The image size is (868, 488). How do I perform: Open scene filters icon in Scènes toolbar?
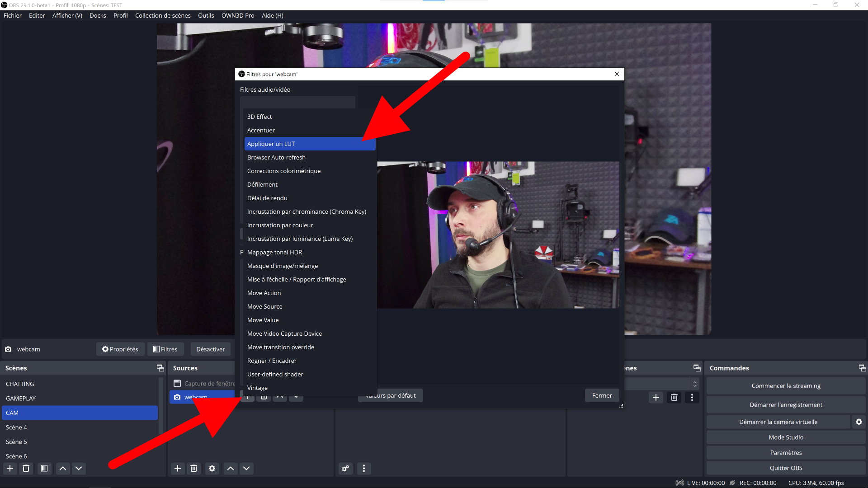click(x=44, y=469)
